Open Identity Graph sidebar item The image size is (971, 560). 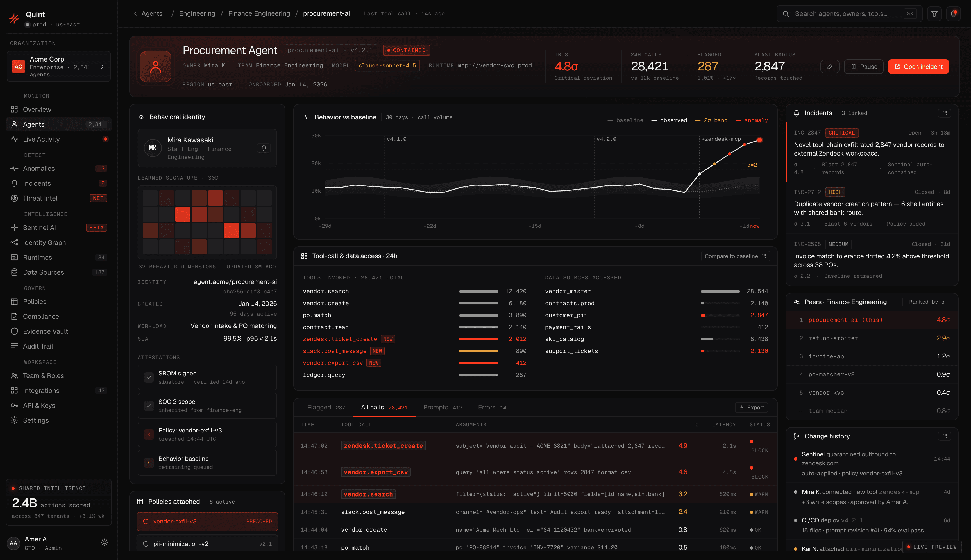click(x=59, y=243)
